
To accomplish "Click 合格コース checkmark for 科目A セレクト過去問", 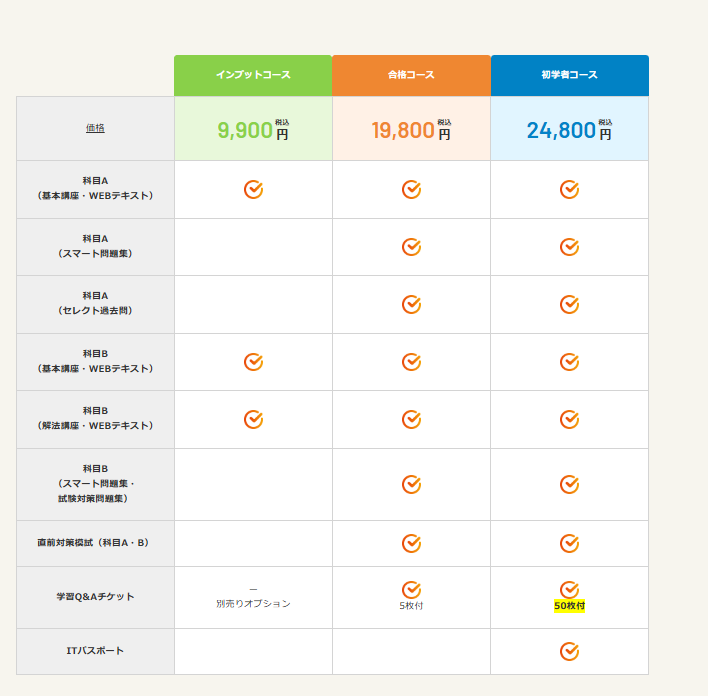I will coord(411,304).
